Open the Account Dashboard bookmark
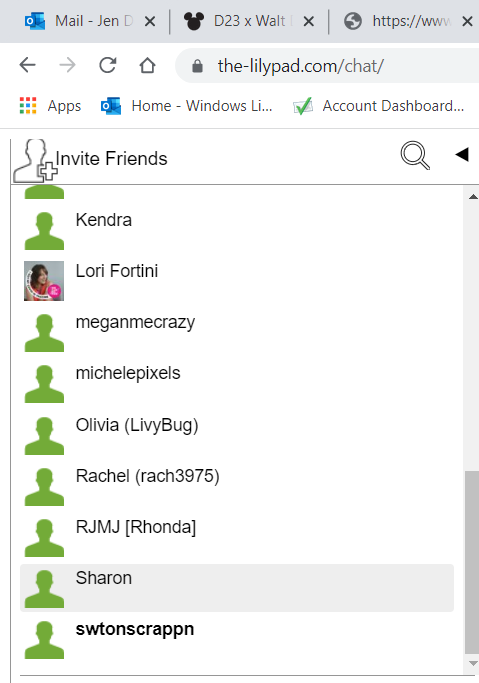 (379, 106)
